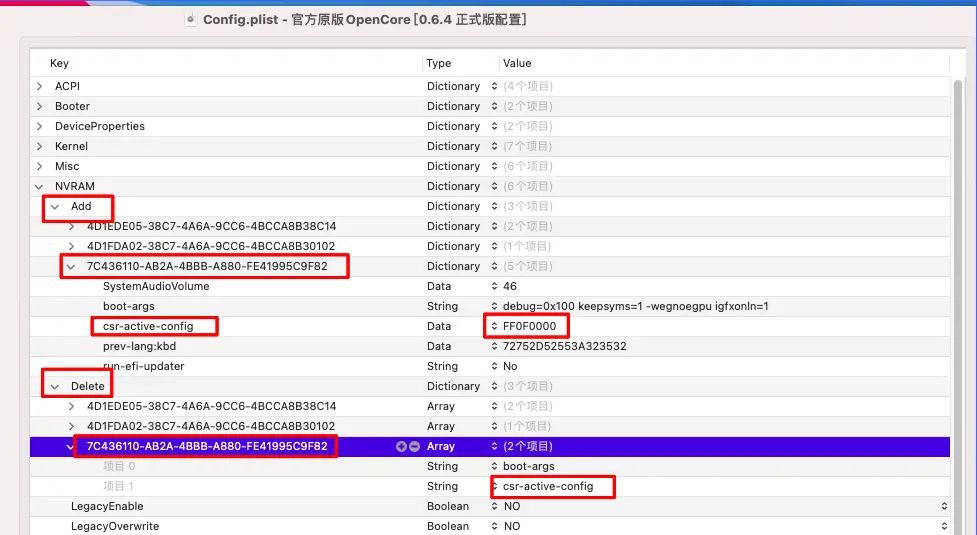This screenshot has height=535, width=977.
Task: Click the remove (−) icon on the selected row
Action: (414, 446)
